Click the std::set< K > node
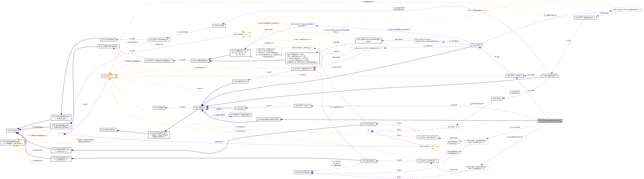The height and width of the screenshot is (179, 644). click(x=454, y=127)
